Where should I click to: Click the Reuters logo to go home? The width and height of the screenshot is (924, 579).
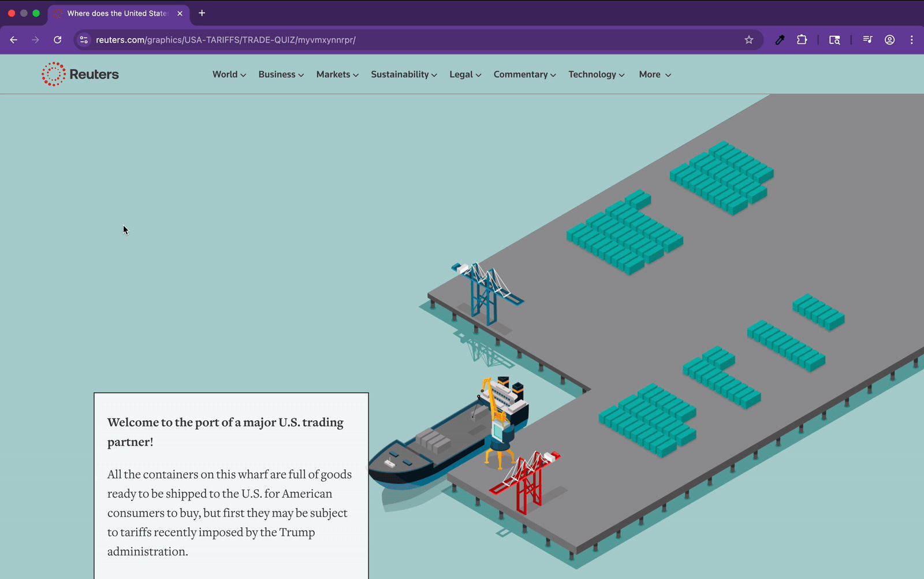pyautogui.click(x=80, y=74)
